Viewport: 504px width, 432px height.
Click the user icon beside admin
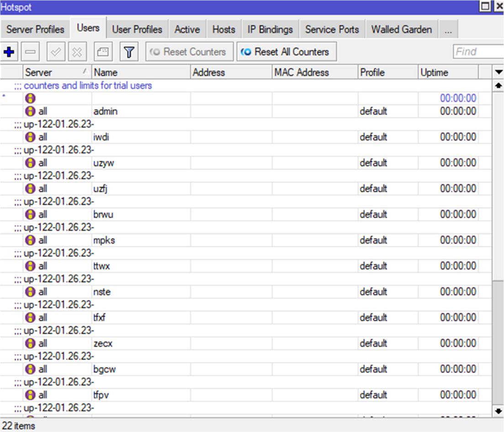pos(30,111)
